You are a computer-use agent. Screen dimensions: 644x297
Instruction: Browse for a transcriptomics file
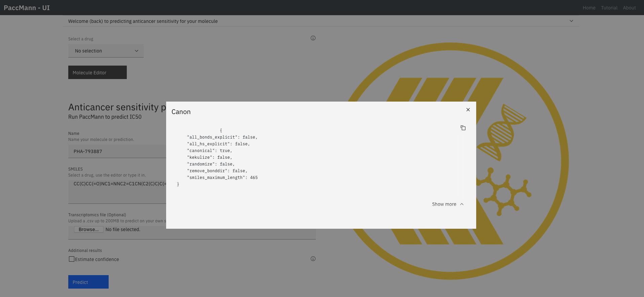(89, 229)
